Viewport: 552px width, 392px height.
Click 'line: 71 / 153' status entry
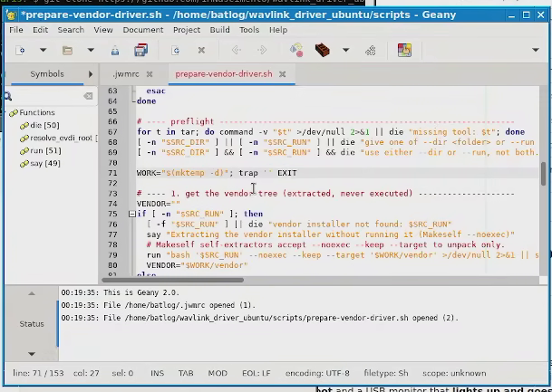click(x=38, y=373)
